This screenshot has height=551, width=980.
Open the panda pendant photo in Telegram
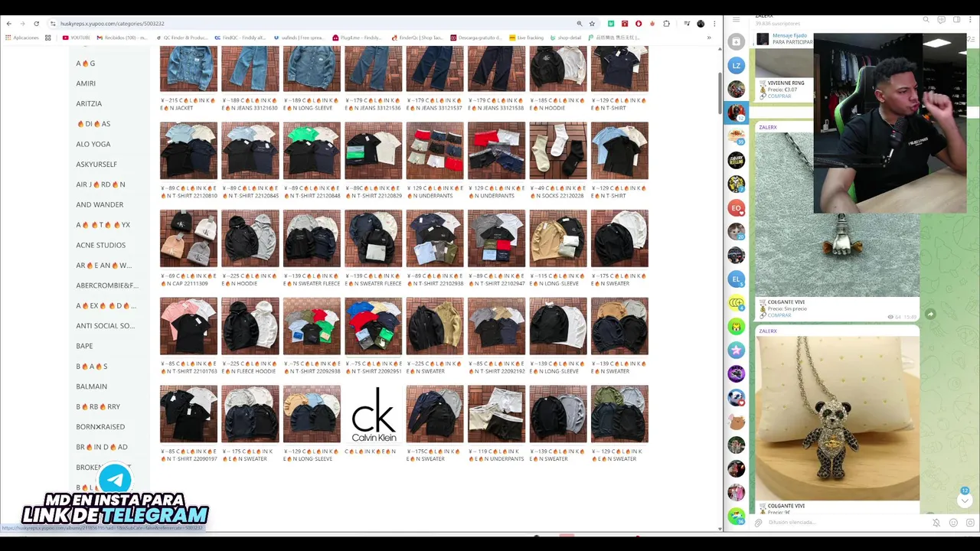pos(838,418)
